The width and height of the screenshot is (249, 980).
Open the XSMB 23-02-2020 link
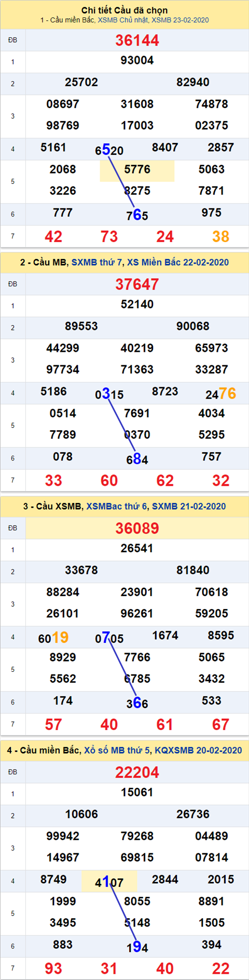180,20
